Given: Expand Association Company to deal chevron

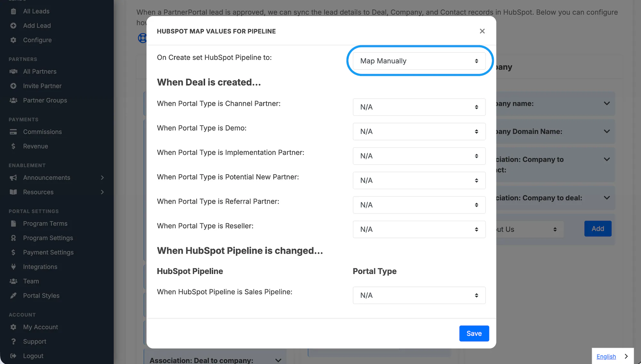Looking at the screenshot, I should coord(607,198).
